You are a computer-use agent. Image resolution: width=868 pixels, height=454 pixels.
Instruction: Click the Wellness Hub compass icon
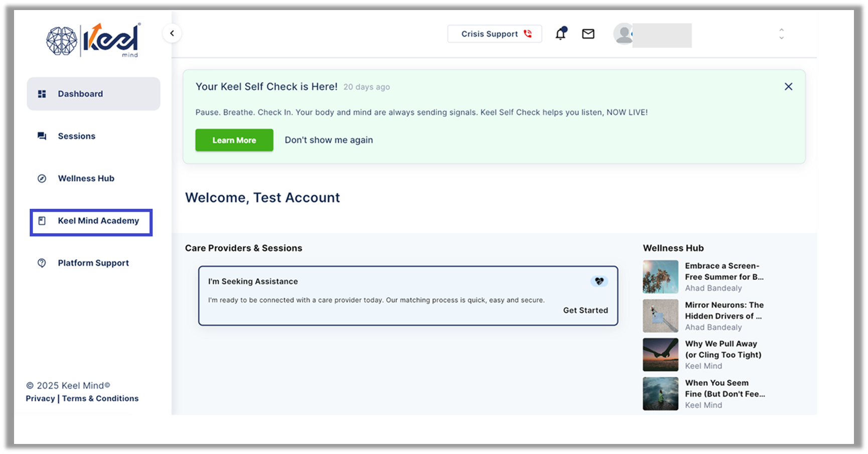tap(42, 178)
